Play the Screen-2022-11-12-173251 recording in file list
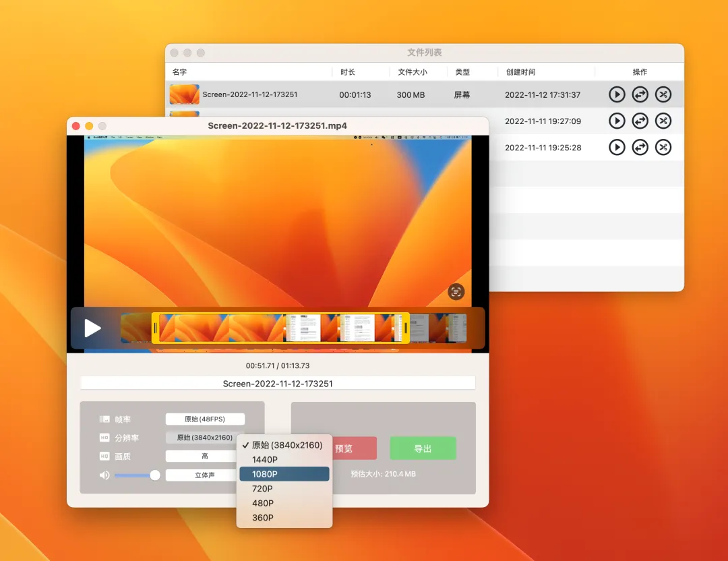The width and height of the screenshot is (728, 561). [x=617, y=95]
